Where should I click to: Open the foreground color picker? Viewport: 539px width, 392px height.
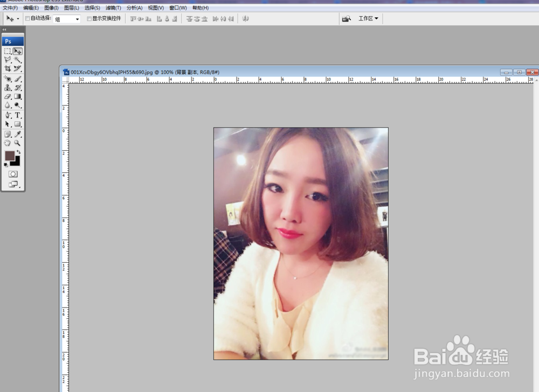[x=10, y=156]
